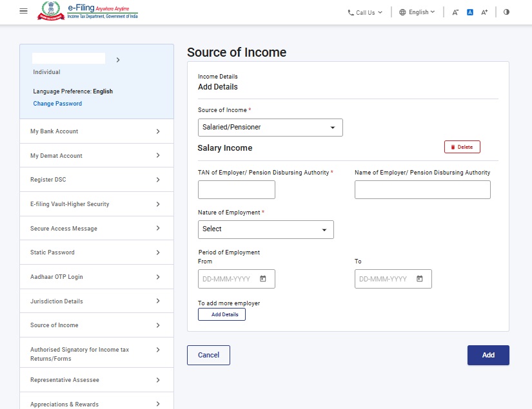Click the Cancel button
532x409 pixels.
pos(208,355)
